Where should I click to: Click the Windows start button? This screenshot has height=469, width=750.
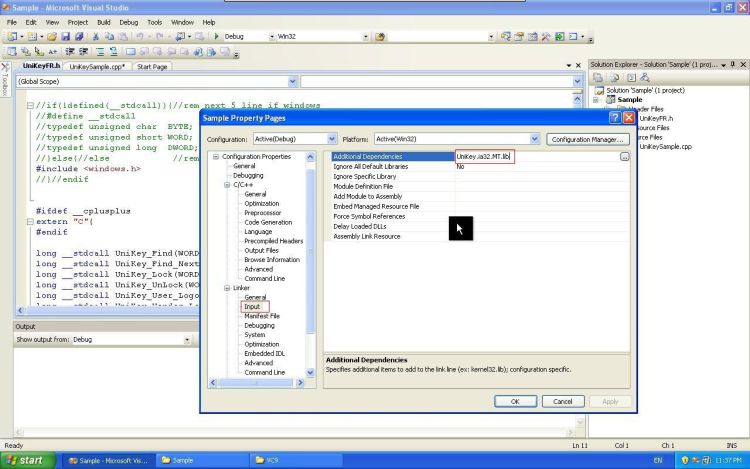[x=28, y=460]
